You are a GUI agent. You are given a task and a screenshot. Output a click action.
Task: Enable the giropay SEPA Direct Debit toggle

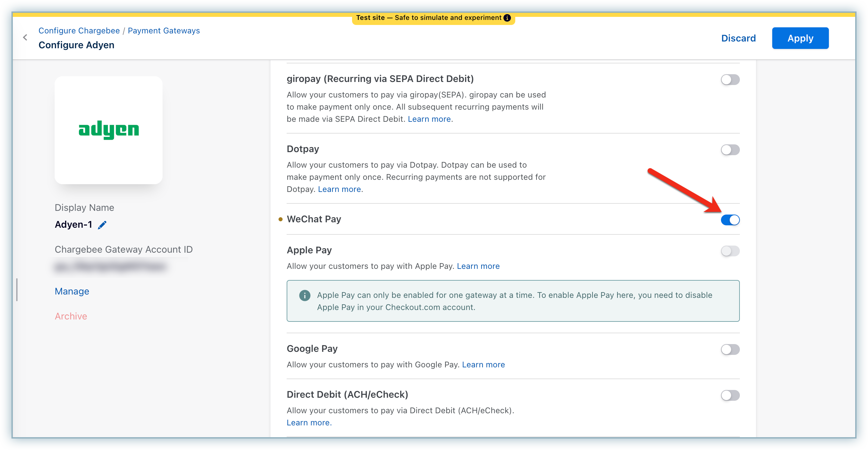pos(730,80)
